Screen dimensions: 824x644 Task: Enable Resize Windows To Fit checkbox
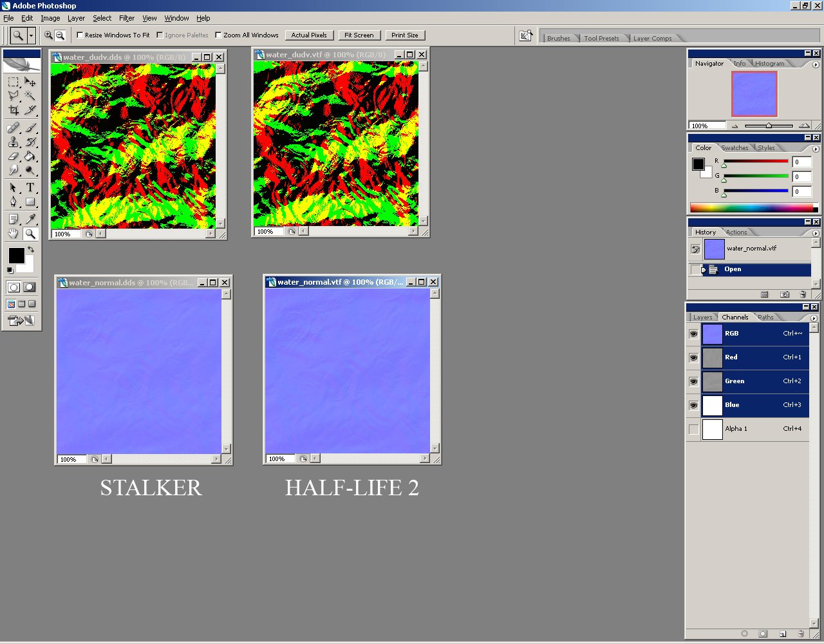[x=80, y=35]
